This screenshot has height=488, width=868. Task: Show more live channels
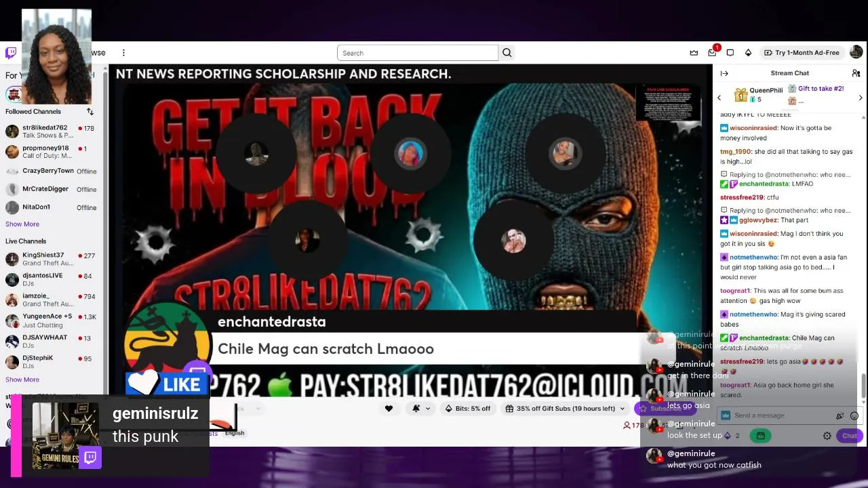[22, 380]
